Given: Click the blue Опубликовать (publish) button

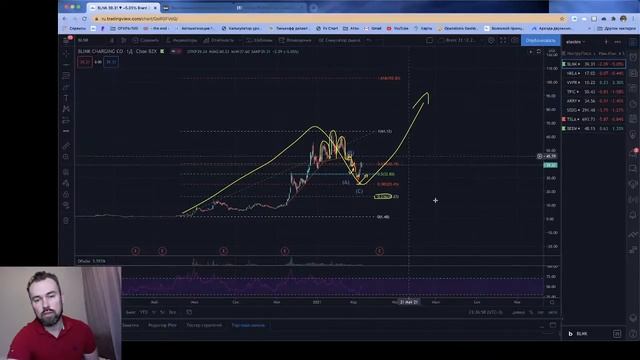Looking at the screenshot, I should [x=540, y=40].
